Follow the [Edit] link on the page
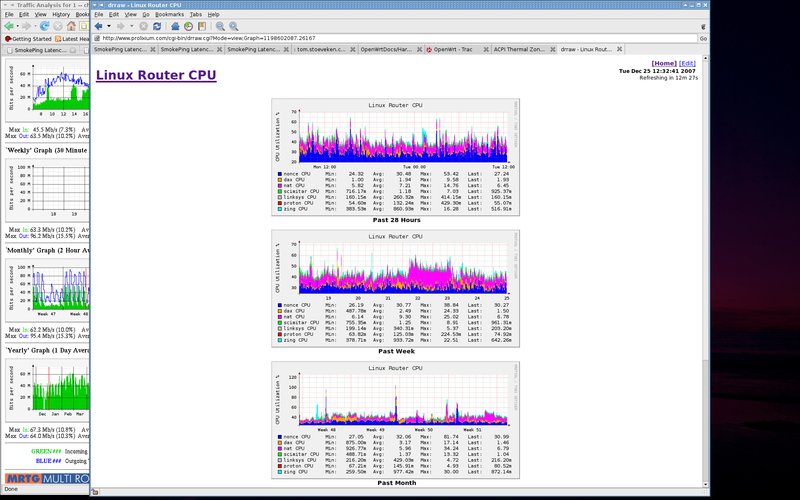This screenshot has height=500, width=800. tap(687, 63)
